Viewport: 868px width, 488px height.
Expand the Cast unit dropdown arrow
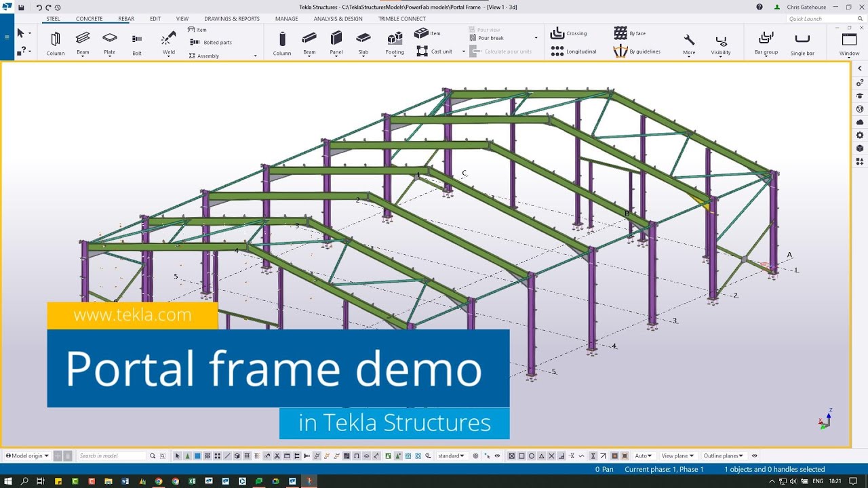click(464, 52)
